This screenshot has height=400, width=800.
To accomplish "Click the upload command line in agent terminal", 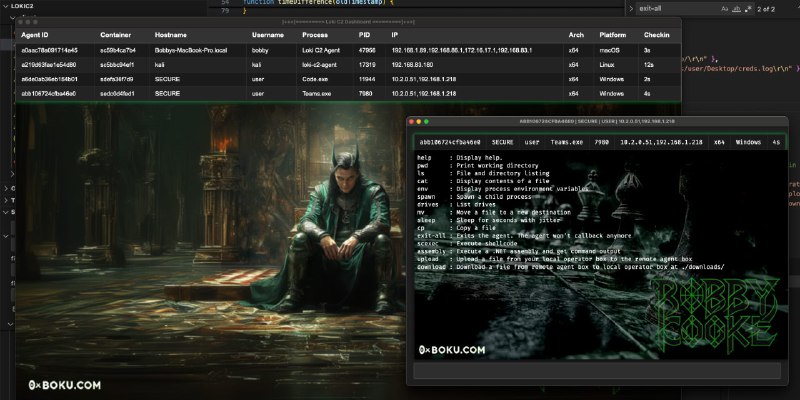I will pos(555,259).
